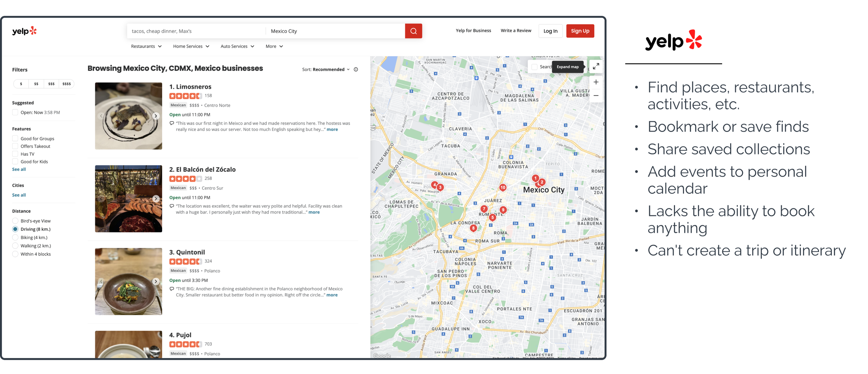The image size is (868, 374).
Task: Enable Good for Groups filter
Action: coord(15,138)
